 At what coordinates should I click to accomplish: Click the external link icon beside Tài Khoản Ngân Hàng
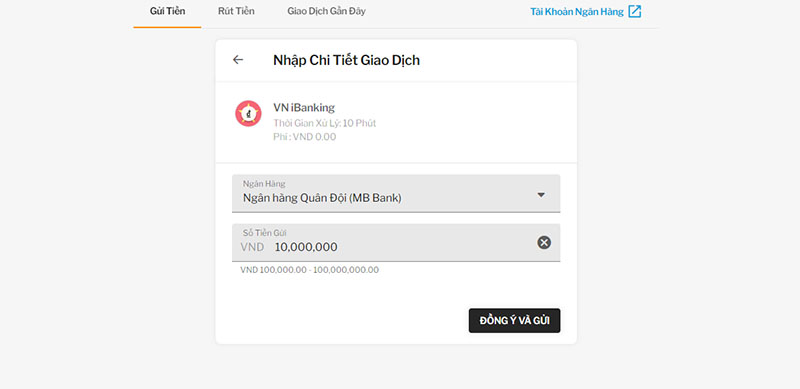point(635,11)
